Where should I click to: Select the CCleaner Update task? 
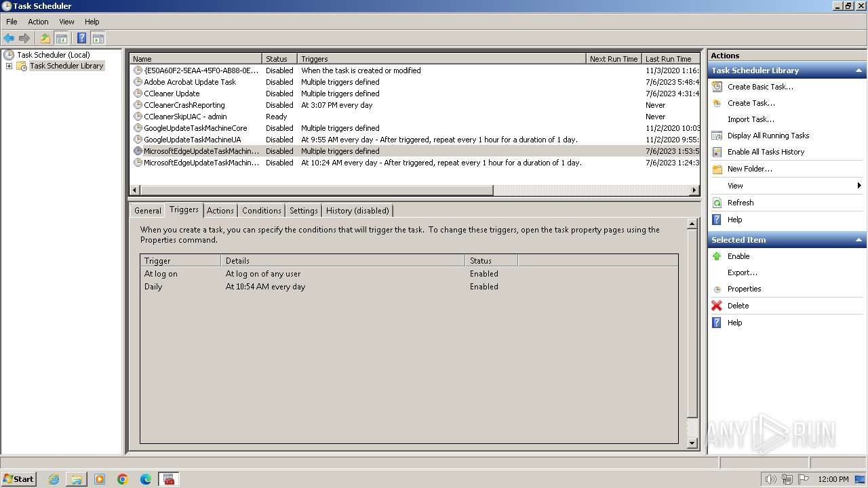(414, 94)
